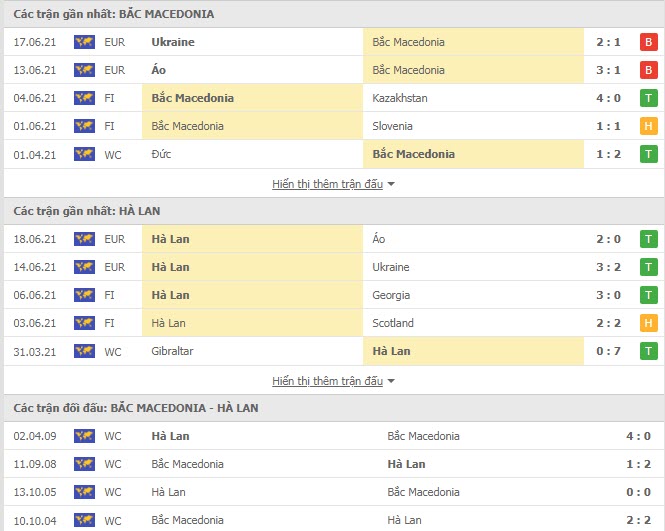The width and height of the screenshot is (665, 531).
Task: Click the world flag icon beside Ukraine 17.06.21 match
Action: 84,42
